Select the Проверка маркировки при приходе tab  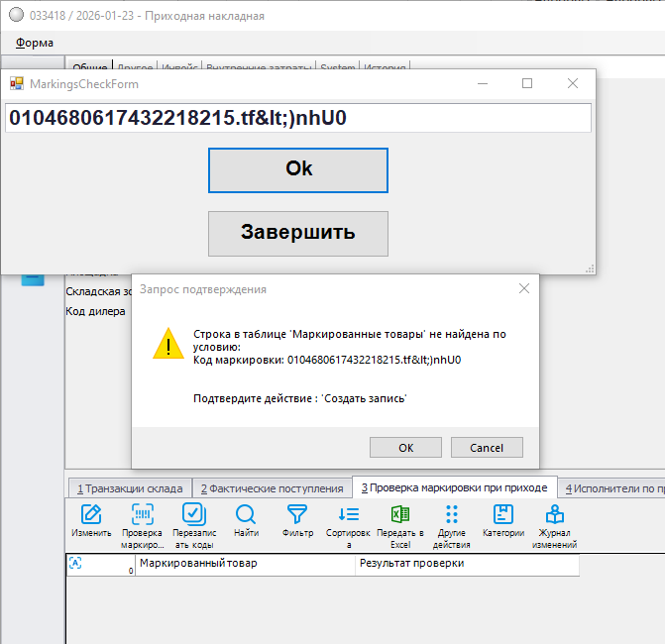pyautogui.click(x=453, y=487)
